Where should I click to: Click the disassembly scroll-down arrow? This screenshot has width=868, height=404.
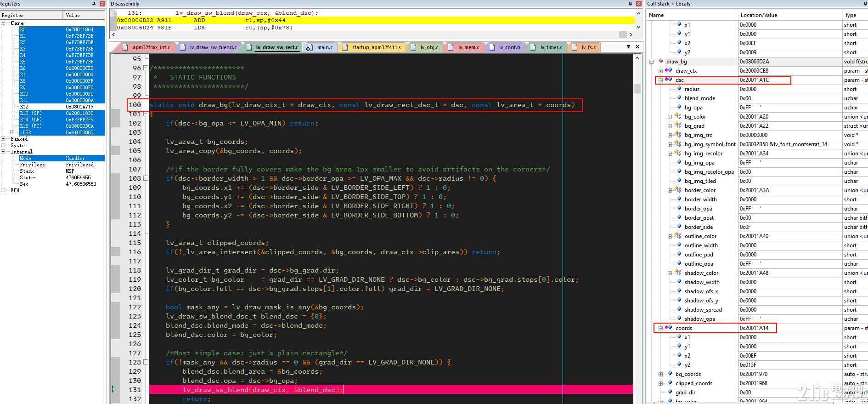coord(638,28)
